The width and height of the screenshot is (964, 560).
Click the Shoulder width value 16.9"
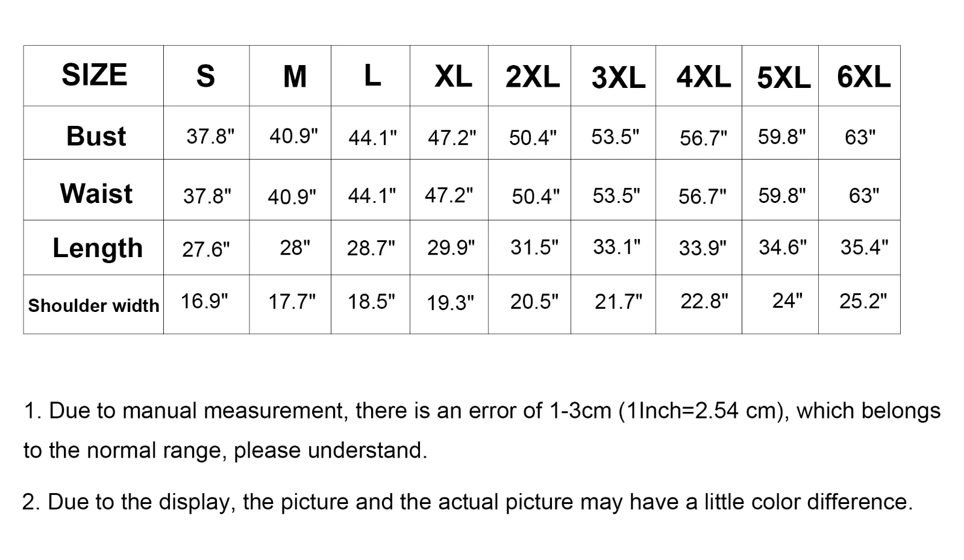click(x=204, y=301)
